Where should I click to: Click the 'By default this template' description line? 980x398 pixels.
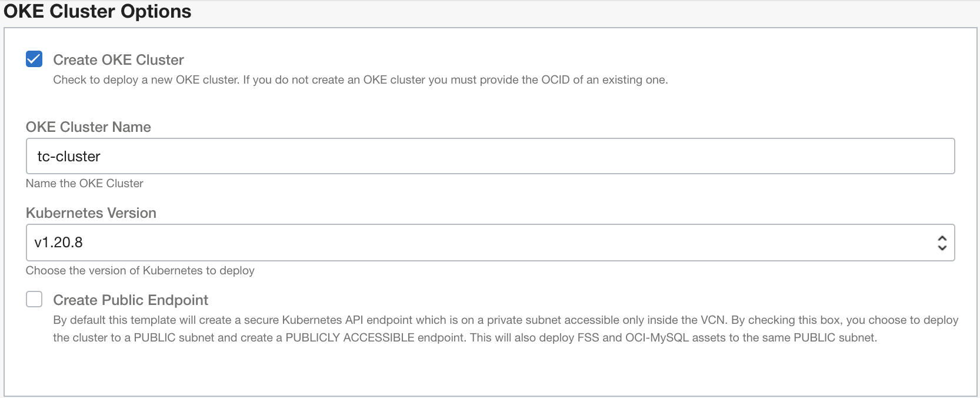click(506, 320)
